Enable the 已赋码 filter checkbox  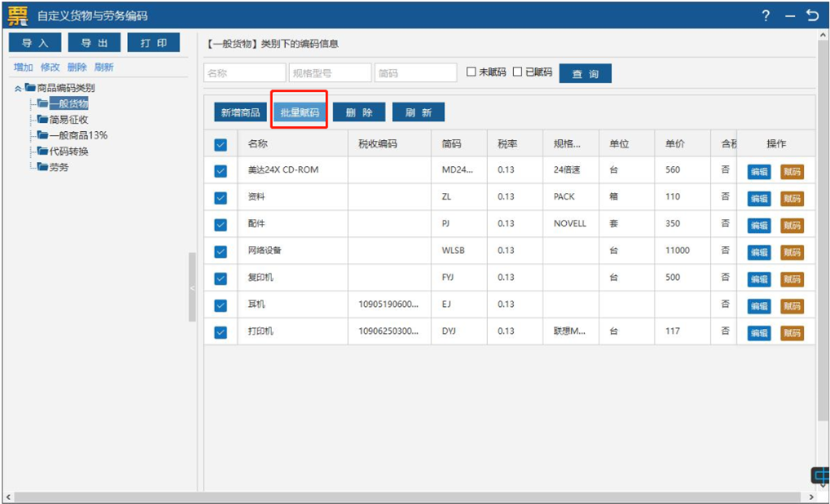pos(517,72)
